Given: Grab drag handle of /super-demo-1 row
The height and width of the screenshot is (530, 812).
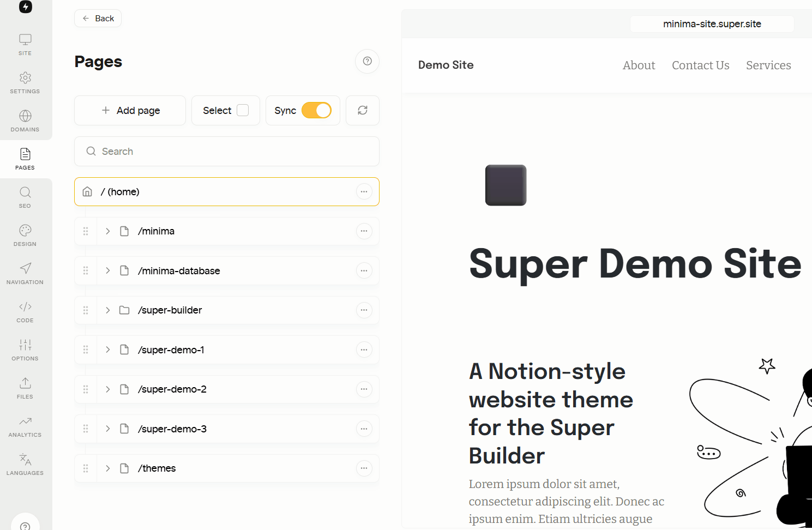Looking at the screenshot, I should coord(86,350).
